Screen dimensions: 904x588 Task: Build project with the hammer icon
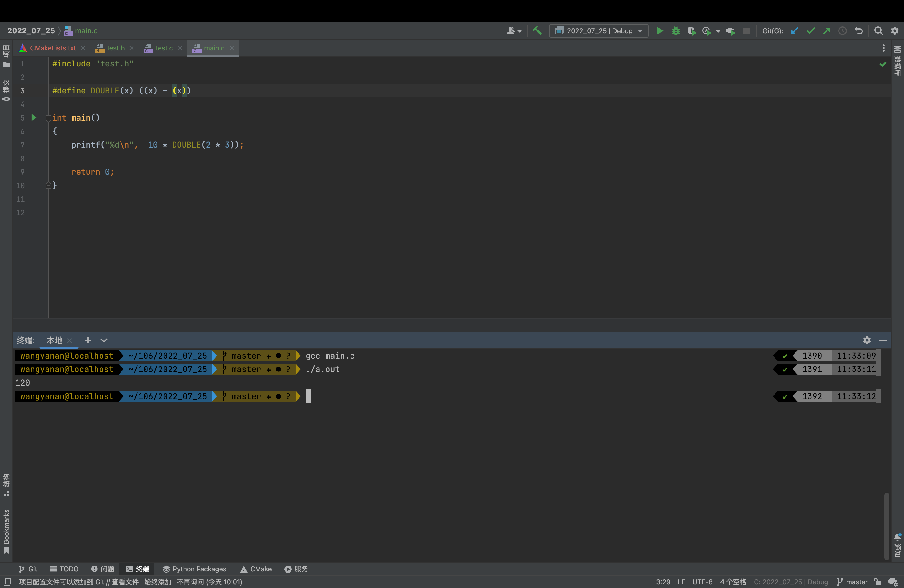[537, 30]
